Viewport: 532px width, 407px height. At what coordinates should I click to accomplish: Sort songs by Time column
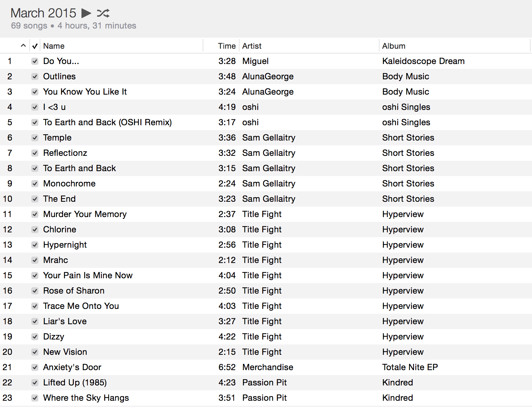pyautogui.click(x=227, y=46)
